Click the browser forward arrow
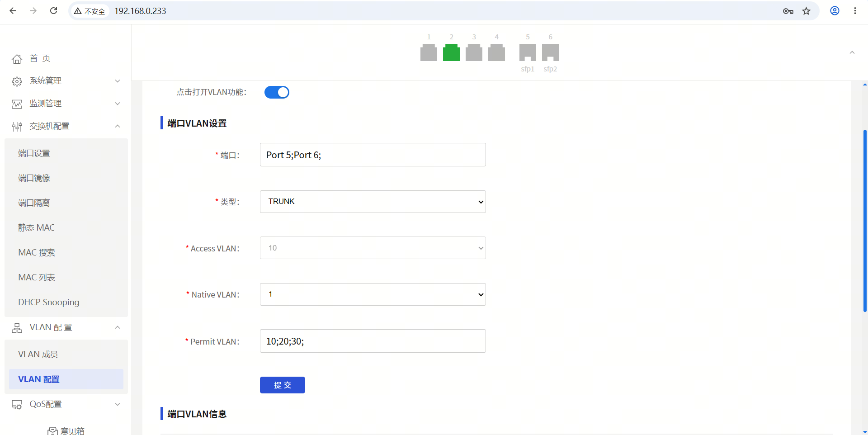The height and width of the screenshot is (435, 868). point(33,11)
